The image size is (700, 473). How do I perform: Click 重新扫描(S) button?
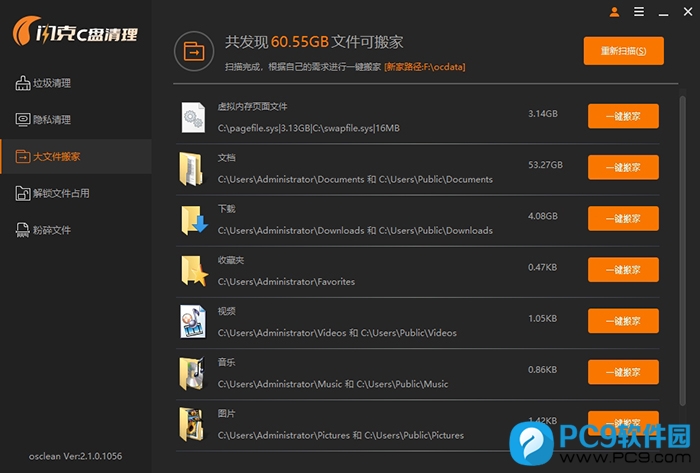click(x=623, y=51)
